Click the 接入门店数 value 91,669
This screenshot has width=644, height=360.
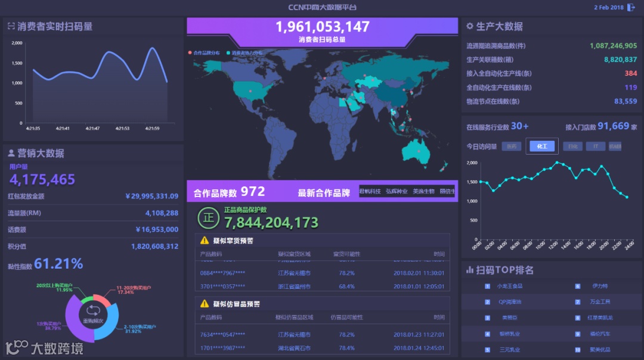pyautogui.click(x=613, y=126)
